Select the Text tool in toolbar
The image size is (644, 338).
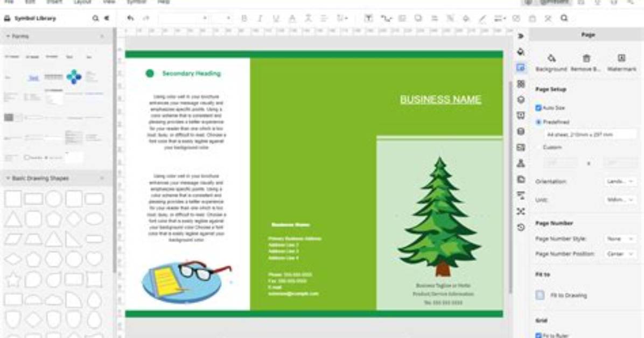368,18
